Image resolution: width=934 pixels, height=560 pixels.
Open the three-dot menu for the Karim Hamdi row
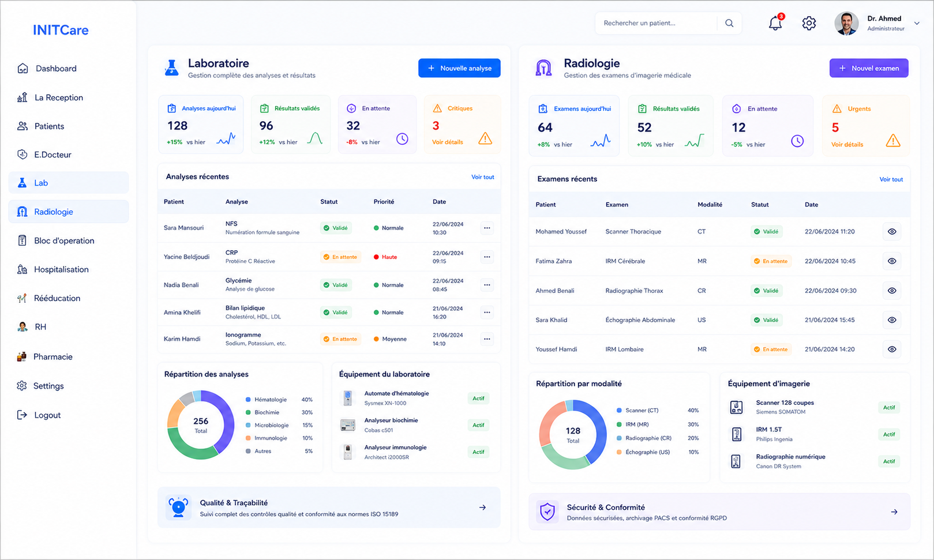487,339
